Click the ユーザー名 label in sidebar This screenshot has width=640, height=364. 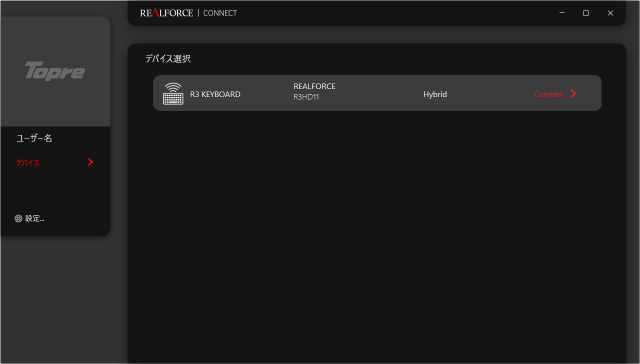pos(34,138)
